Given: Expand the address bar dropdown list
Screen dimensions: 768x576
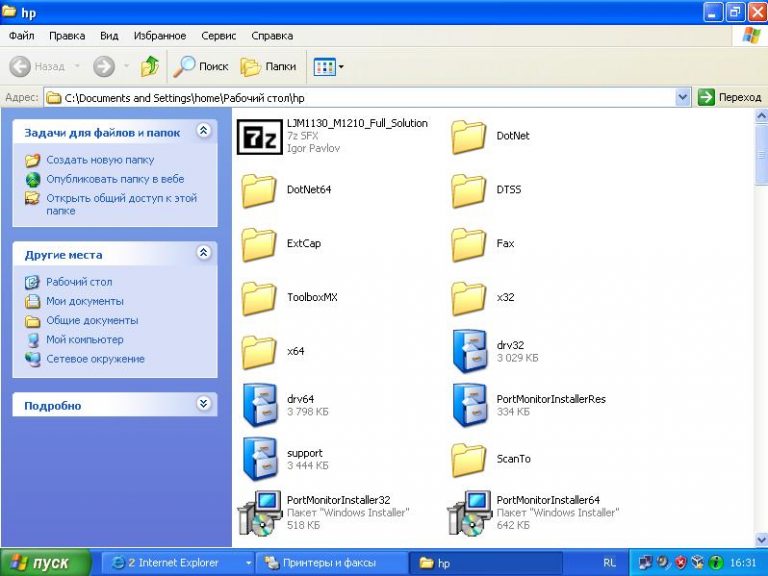Looking at the screenshot, I should (683, 97).
